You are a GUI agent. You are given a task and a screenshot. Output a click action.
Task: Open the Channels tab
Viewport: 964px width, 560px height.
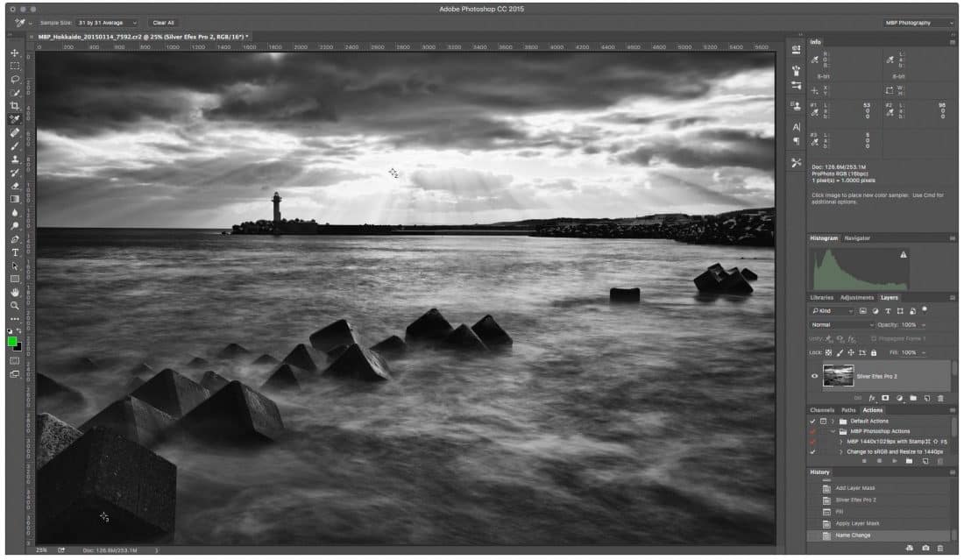click(x=822, y=410)
